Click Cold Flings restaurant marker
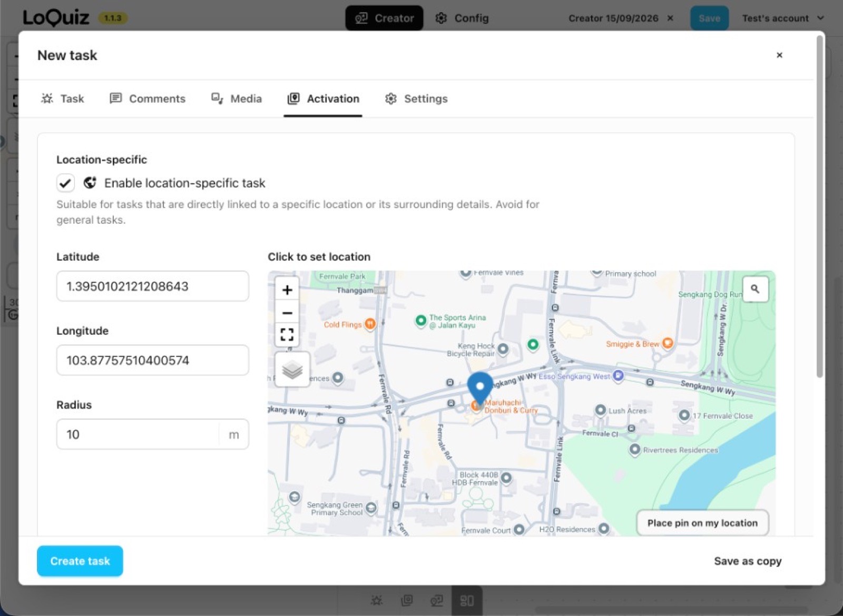This screenshot has height=616, width=843. pyautogui.click(x=370, y=324)
